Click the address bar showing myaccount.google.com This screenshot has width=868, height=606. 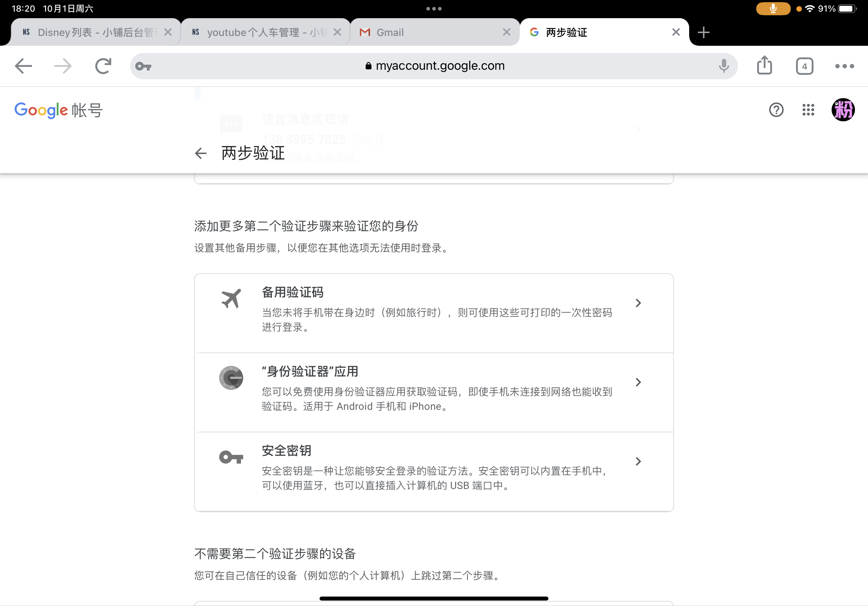pos(440,66)
